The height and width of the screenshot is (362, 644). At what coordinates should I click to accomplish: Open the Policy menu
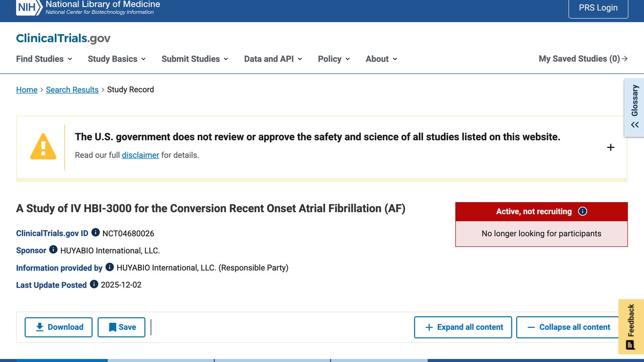pyautogui.click(x=334, y=59)
